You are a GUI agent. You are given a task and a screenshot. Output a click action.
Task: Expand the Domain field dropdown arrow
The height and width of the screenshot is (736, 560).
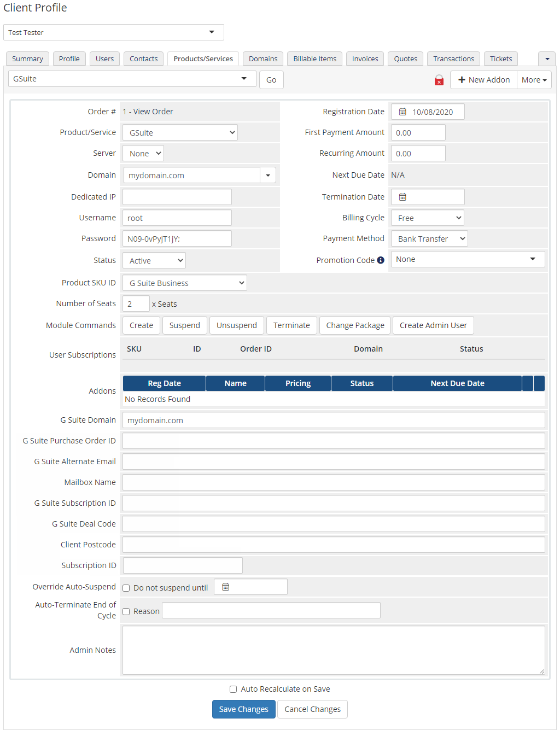268,175
